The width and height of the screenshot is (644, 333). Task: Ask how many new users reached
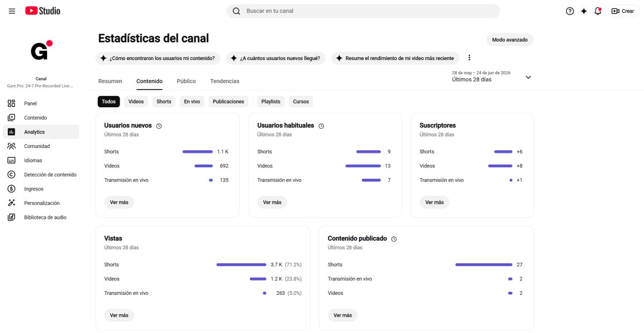tap(276, 58)
